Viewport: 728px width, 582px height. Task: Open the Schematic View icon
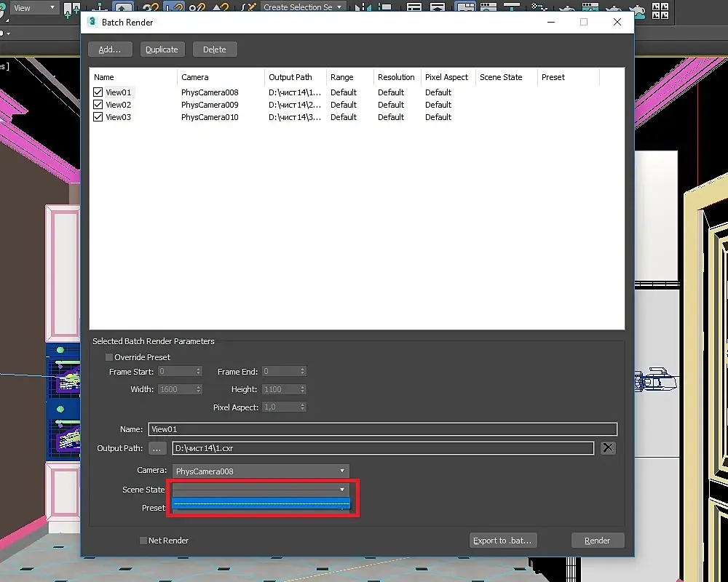pos(511,7)
